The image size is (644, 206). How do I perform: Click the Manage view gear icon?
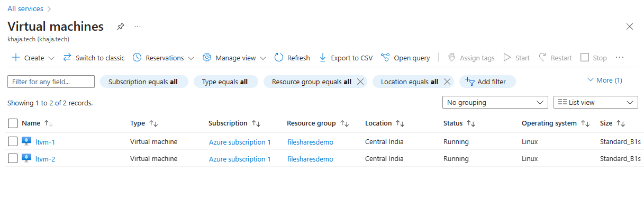coord(207,58)
